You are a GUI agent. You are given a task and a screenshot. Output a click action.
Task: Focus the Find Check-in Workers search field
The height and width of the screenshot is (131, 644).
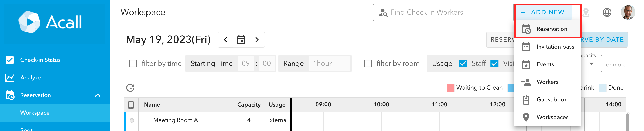point(443,12)
